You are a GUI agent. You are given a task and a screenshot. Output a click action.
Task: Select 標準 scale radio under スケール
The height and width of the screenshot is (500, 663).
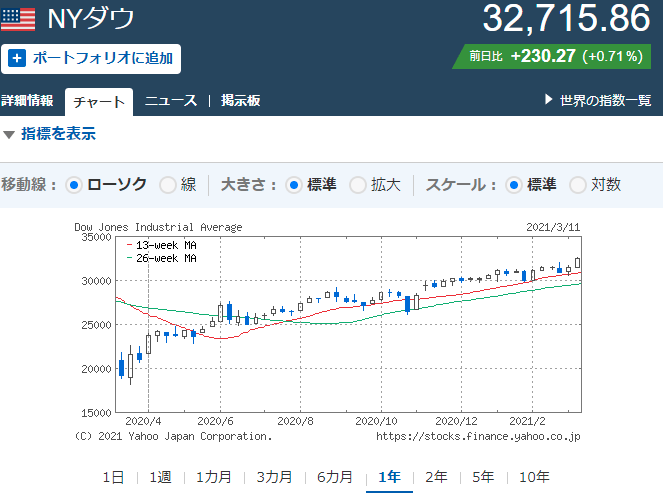pos(514,185)
